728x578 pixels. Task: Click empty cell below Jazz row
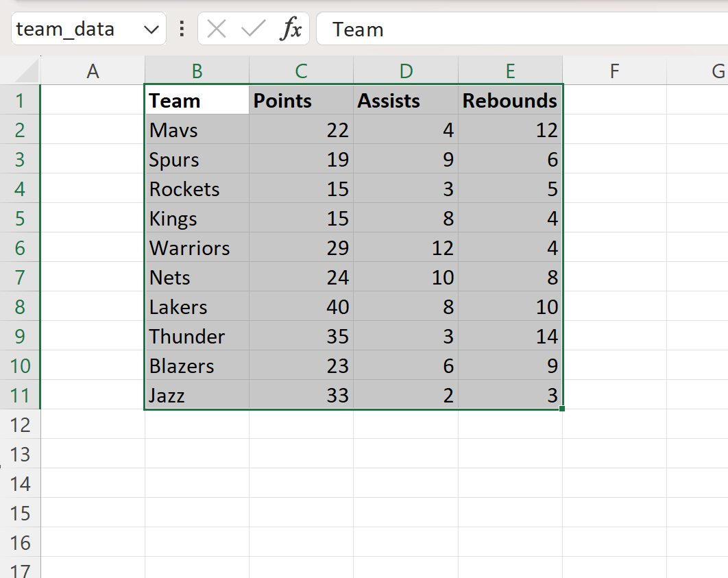pos(196,424)
